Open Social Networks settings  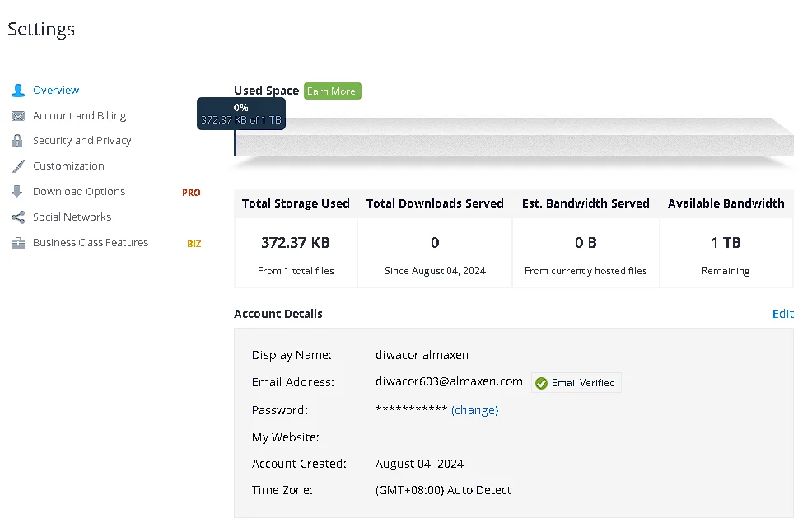[72, 217]
